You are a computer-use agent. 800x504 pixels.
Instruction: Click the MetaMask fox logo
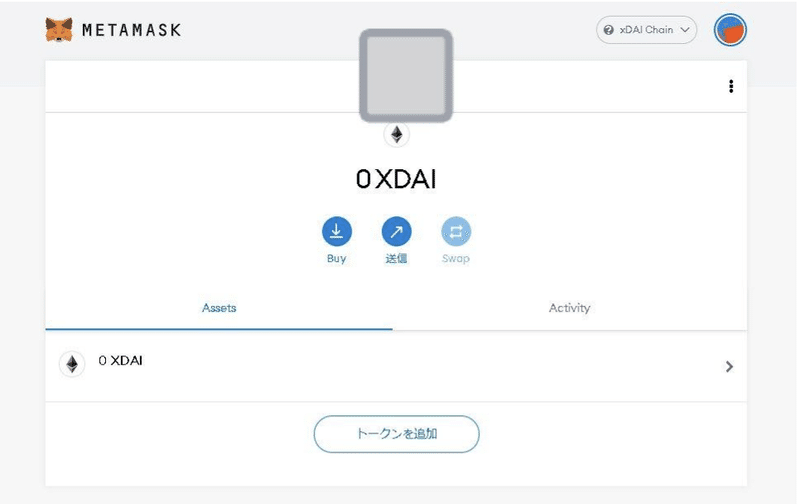pyautogui.click(x=59, y=30)
